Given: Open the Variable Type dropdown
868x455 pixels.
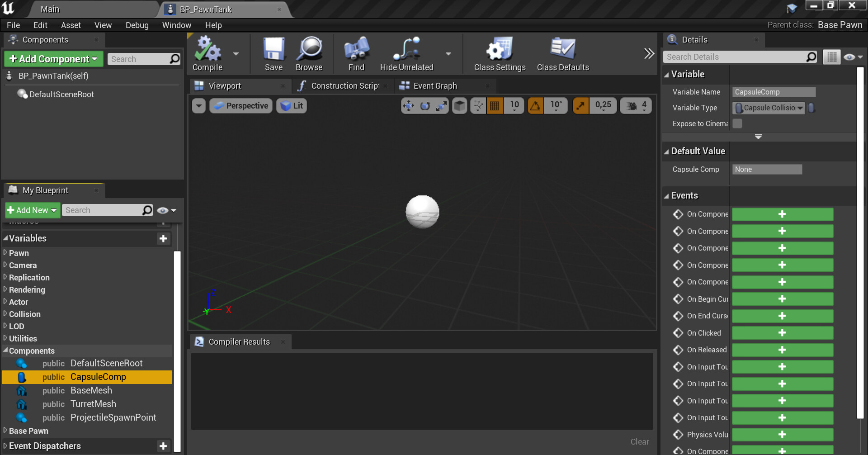Looking at the screenshot, I should [x=769, y=108].
